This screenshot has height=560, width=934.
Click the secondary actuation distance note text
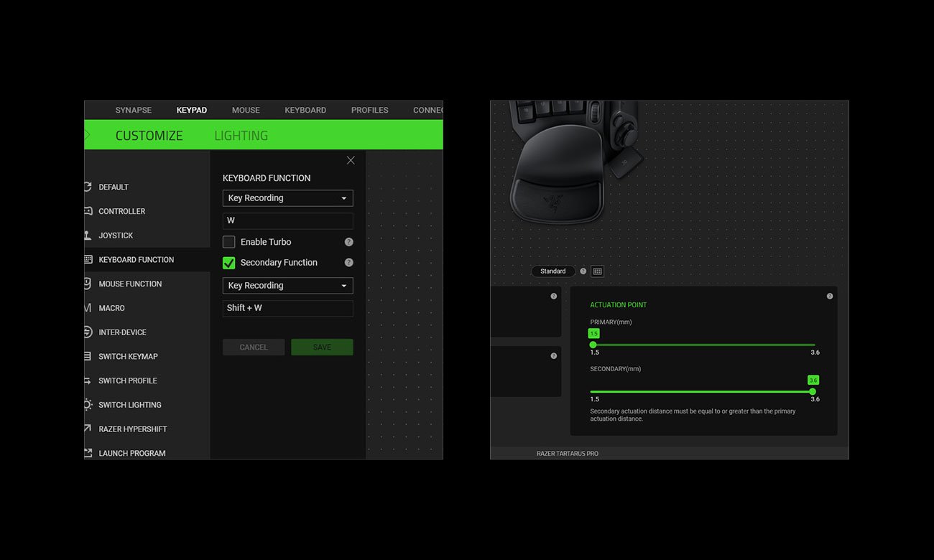pyautogui.click(x=693, y=415)
